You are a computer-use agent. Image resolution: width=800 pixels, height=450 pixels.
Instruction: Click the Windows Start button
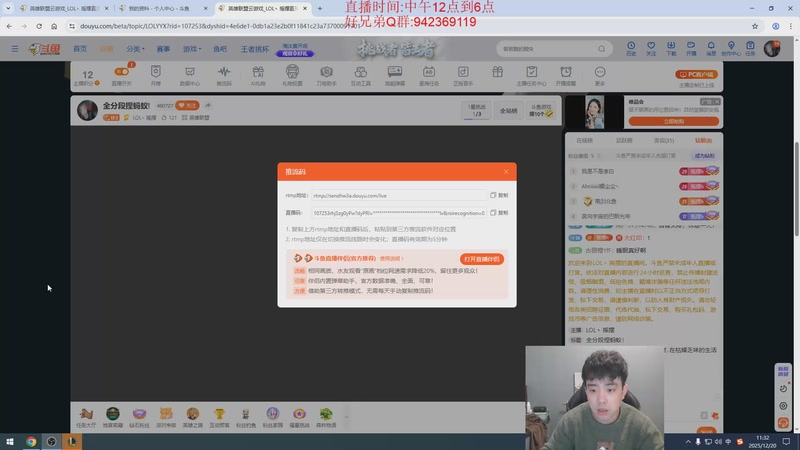click(10, 441)
